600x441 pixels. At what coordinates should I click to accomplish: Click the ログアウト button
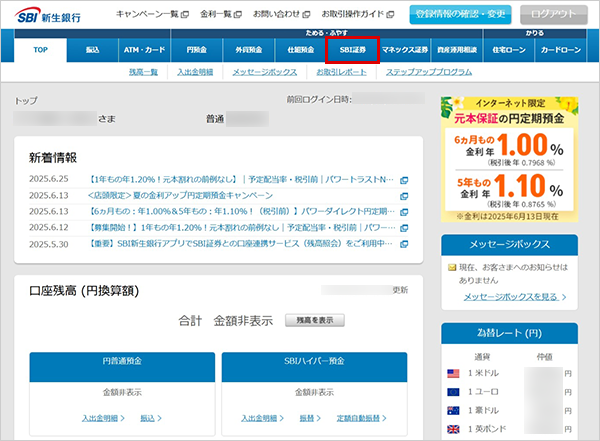coord(554,15)
